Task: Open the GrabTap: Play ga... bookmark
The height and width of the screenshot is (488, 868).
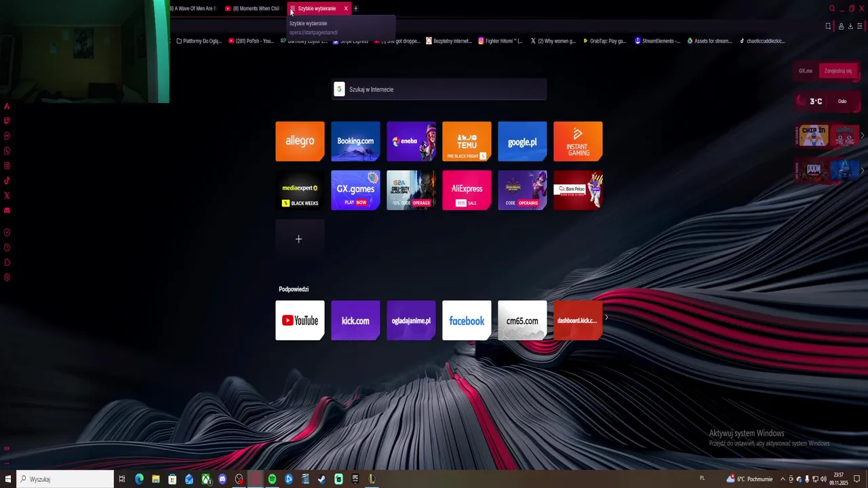Action: pos(605,41)
